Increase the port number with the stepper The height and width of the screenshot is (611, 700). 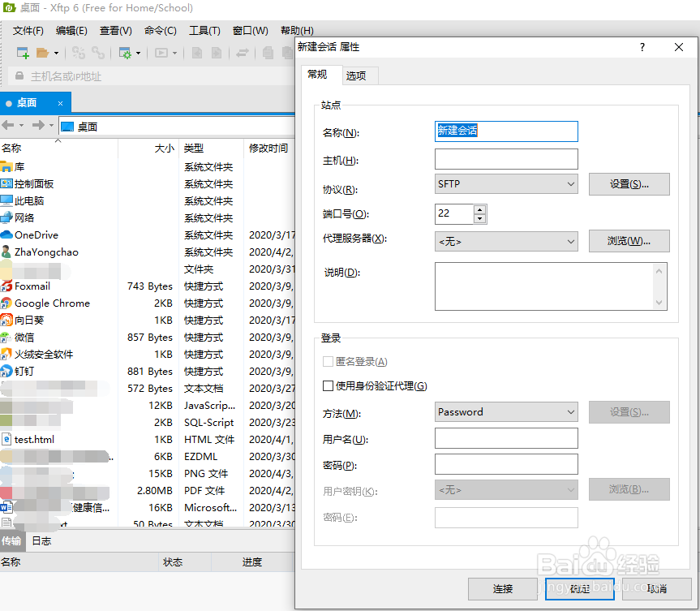tap(480, 209)
